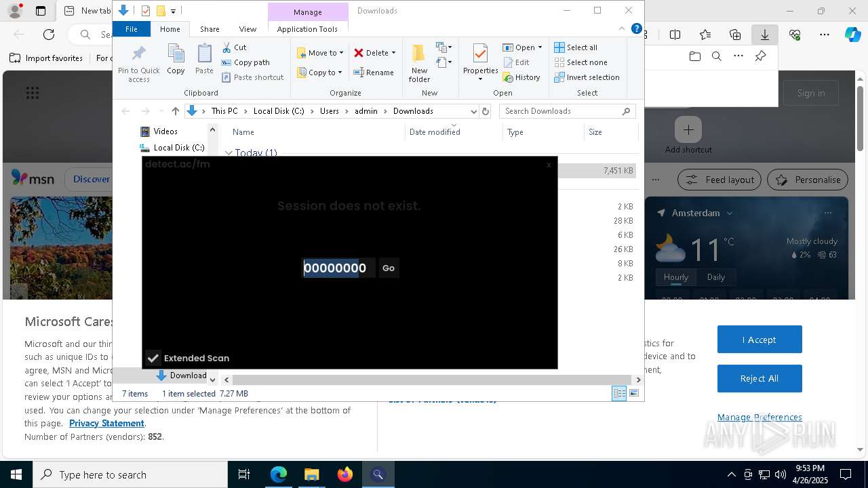Click Local Disk (C:) in navigation pane

(x=172, y=147)
